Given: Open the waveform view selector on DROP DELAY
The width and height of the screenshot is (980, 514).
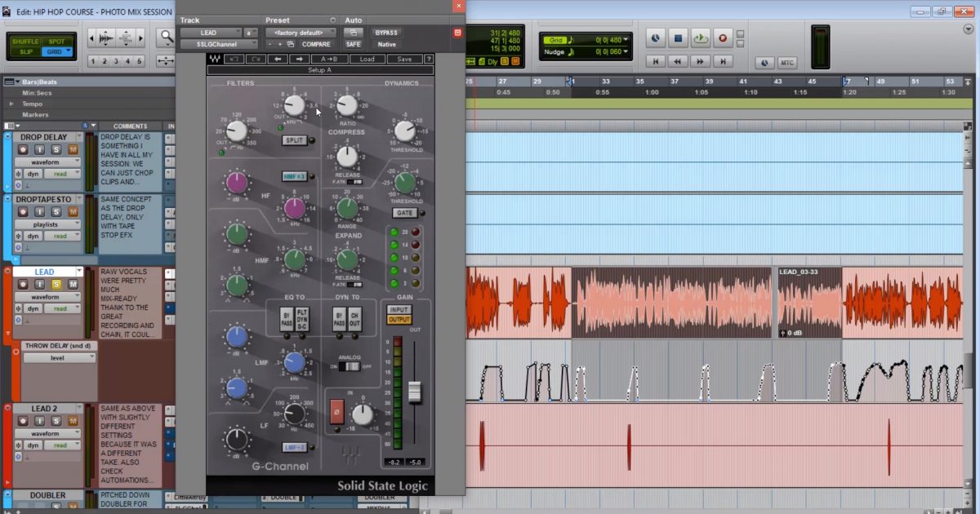Looking at the screenshot, I should click(47, 162).
